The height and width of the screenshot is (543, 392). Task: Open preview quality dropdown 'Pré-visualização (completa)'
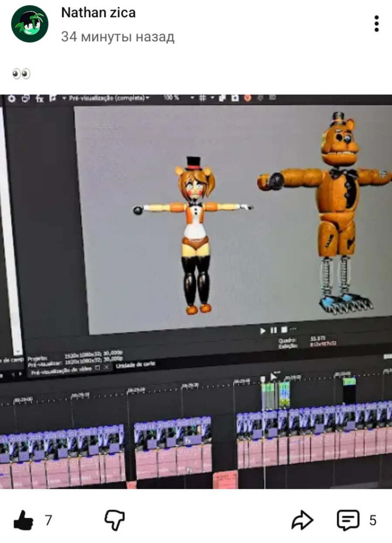pos(109,98)
